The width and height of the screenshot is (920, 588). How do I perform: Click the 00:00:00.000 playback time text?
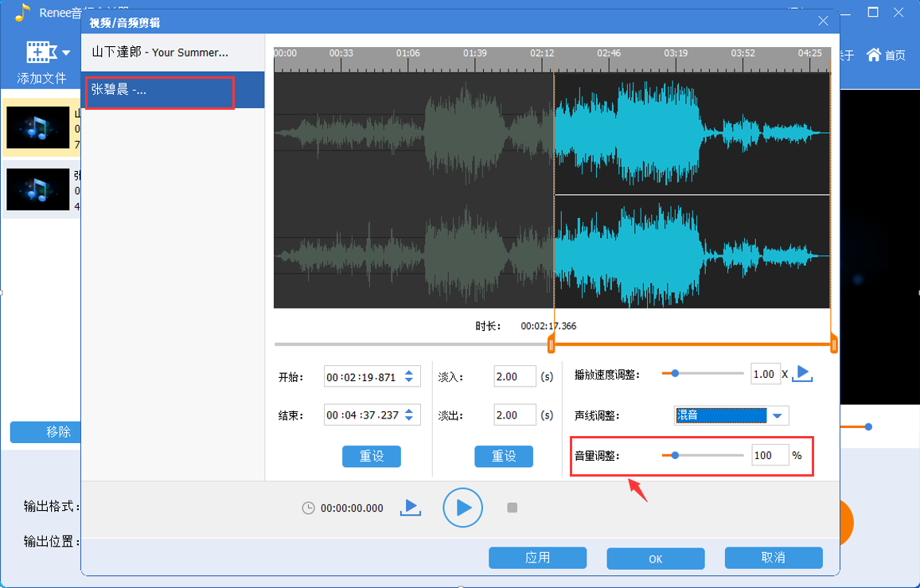click(x=352, y=508)
